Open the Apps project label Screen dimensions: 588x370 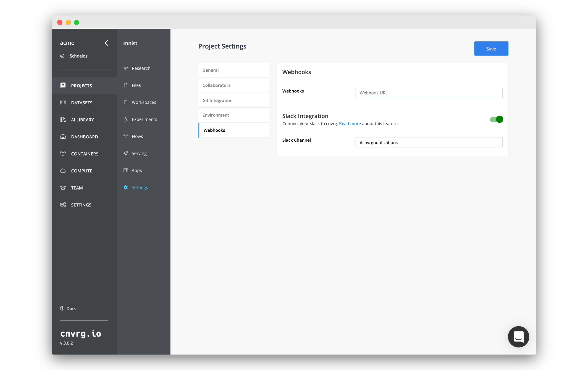[137, 171]
